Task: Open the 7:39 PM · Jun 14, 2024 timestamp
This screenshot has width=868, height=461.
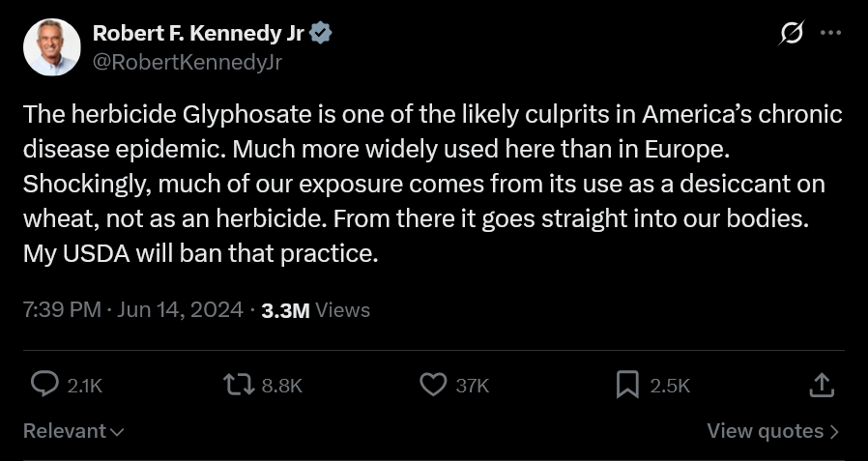Action: tap(132, 310)
